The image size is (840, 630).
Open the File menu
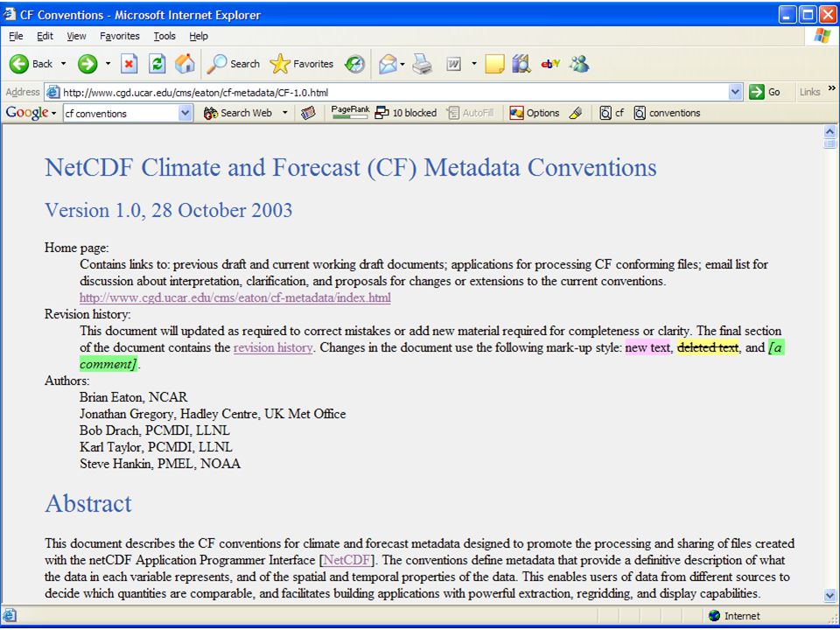[16, 36]
